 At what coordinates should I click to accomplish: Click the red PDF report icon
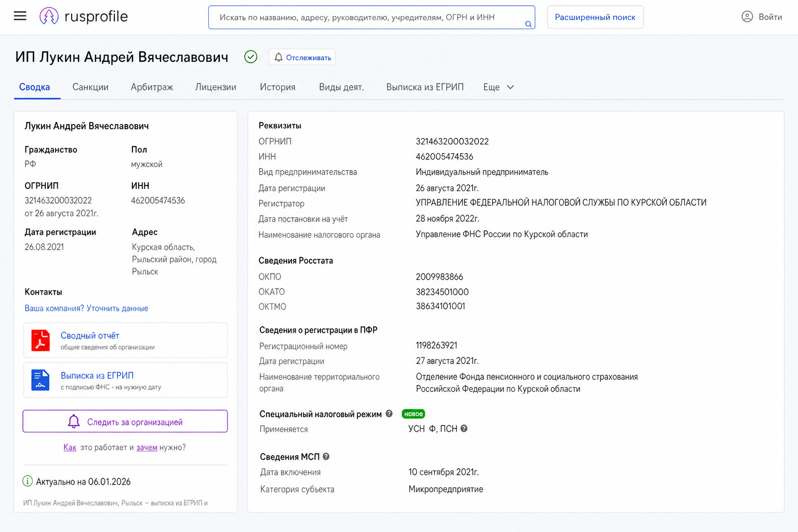tap(41, 340)
